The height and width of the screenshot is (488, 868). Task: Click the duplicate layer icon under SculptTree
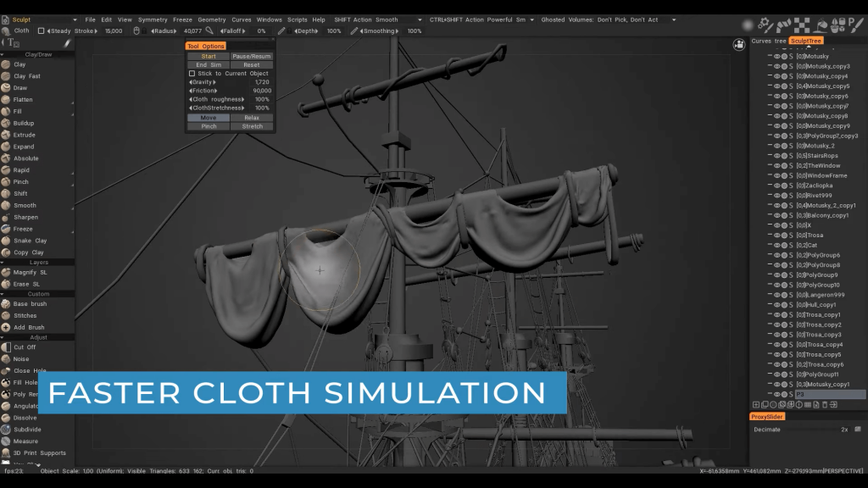pyautogui.click(x=765, y=405)
